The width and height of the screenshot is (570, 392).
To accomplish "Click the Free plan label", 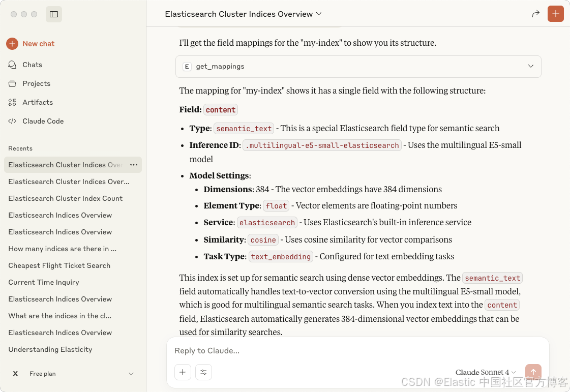I will [x=43, y=374].
